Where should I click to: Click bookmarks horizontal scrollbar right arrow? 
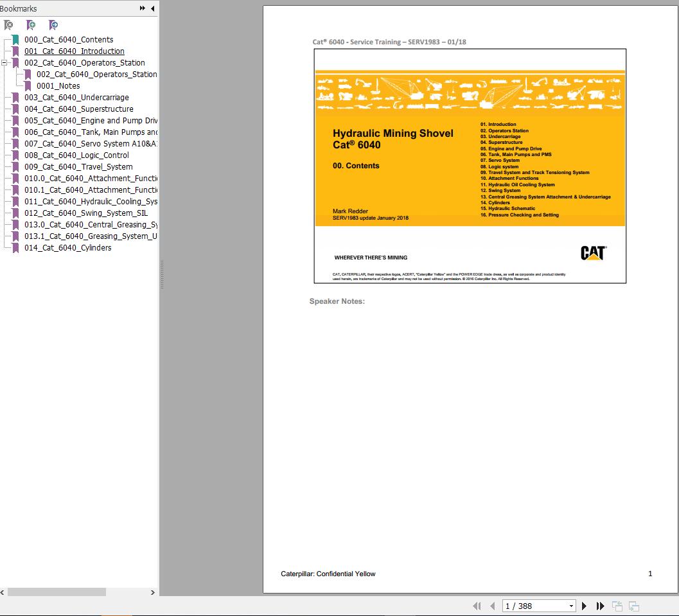pyautogui.click(x=153, y=592)
